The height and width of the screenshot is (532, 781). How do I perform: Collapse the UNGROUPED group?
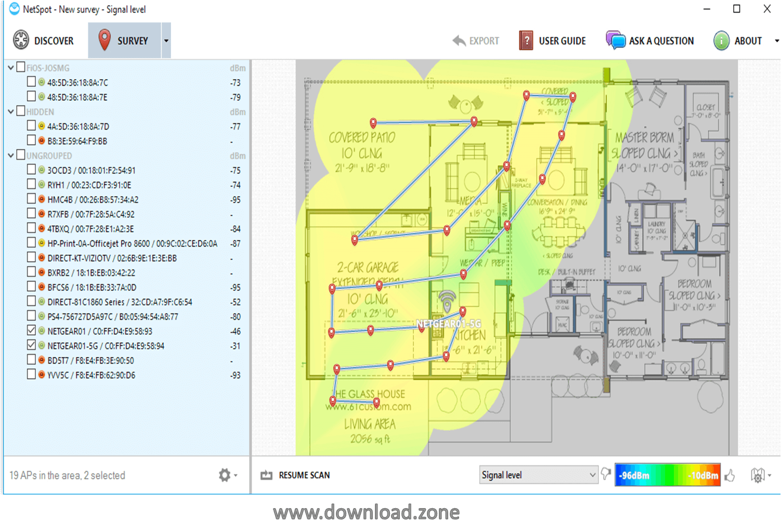pyautogui.click(x=11, y=155)
